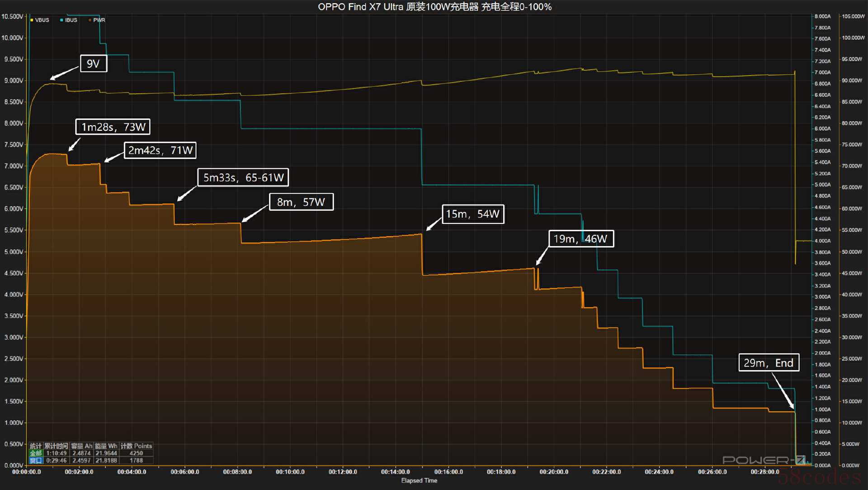
Task: Click the Elapsed Time axis label
Action: tap(419, 480)
